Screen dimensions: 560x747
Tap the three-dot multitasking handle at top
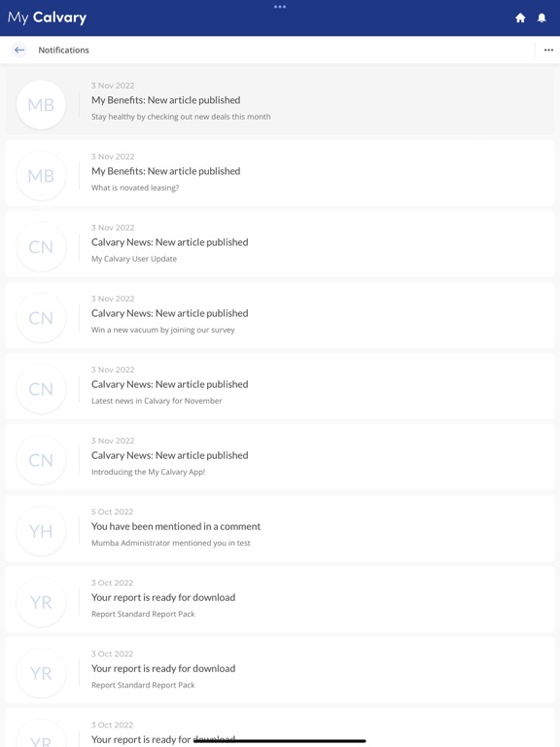coord(280,7)
